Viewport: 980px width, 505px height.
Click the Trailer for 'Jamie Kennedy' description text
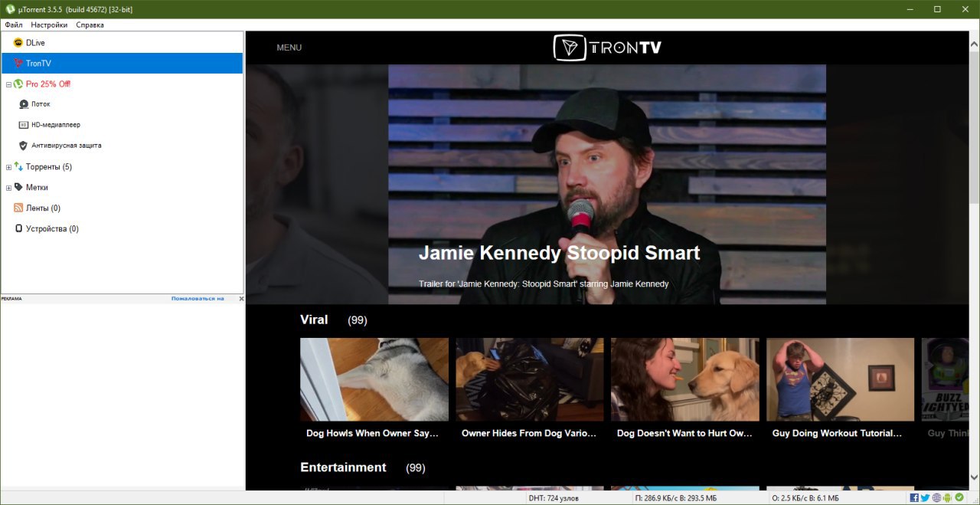[x=544, y=284]
